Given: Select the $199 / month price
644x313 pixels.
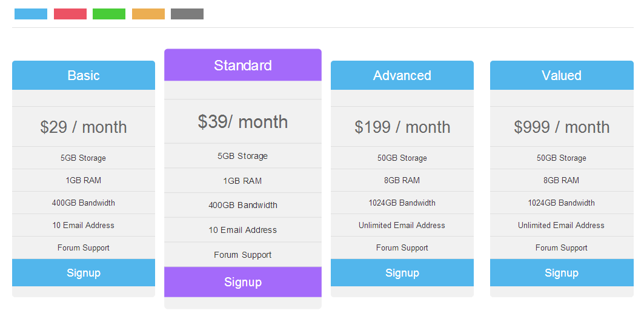Looking at the screenshot, I should click(x=402, y=127).
